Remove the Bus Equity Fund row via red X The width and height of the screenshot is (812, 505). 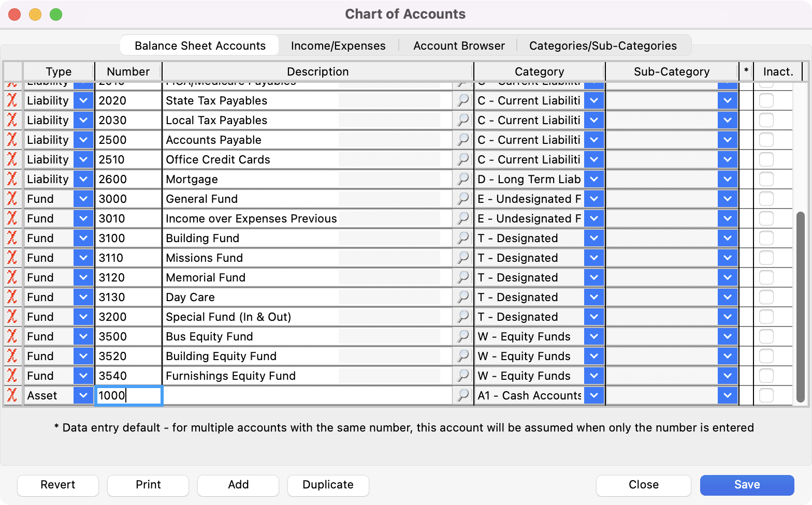(x=12, y=336)
